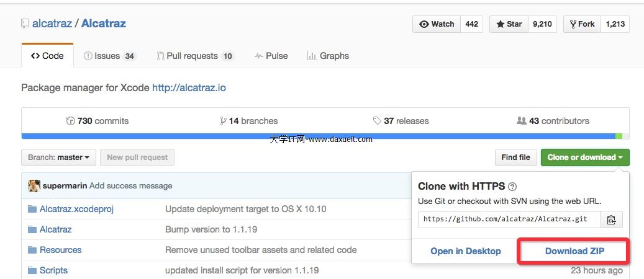Click the Scripts folder icon
The width and height of the screenshot is (644, 279).
click(x=32, y=270)
